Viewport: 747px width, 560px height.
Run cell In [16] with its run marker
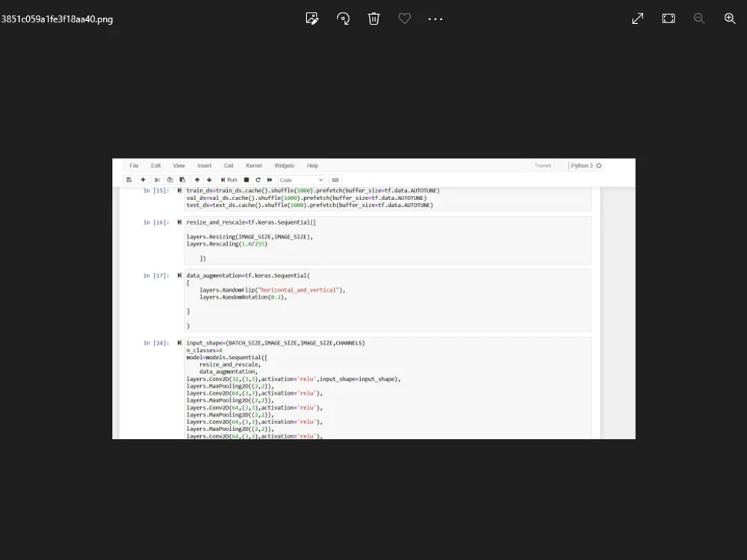[179, 223]
